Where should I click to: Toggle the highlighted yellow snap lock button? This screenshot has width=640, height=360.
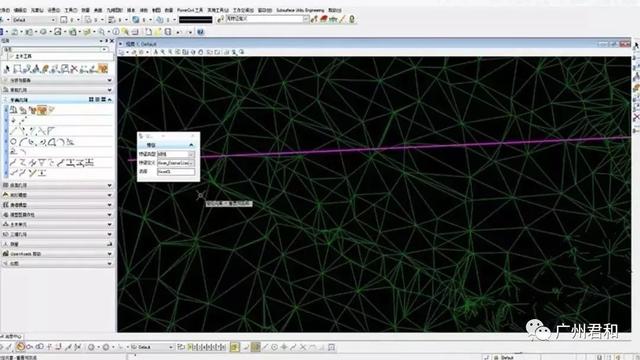click(235, 347)
